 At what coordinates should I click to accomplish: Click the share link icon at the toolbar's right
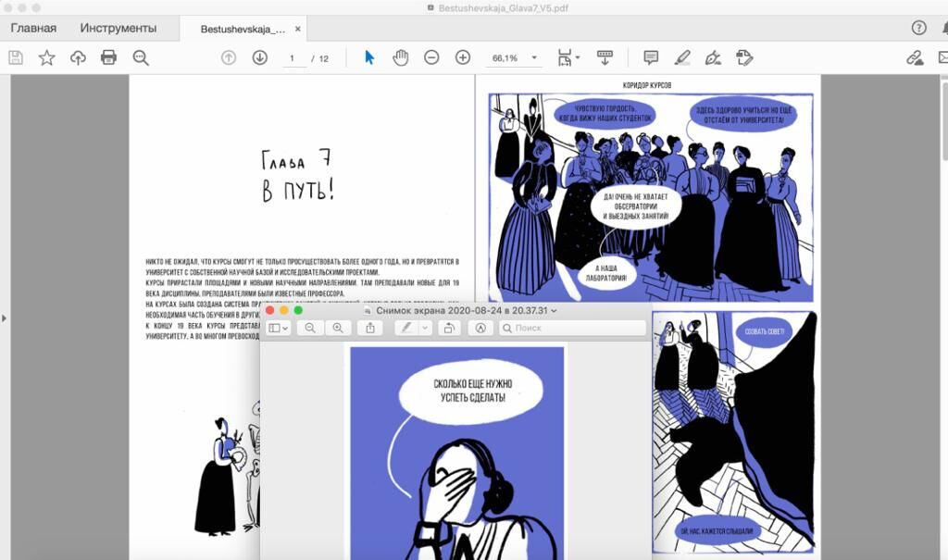(x=915, y=57)
